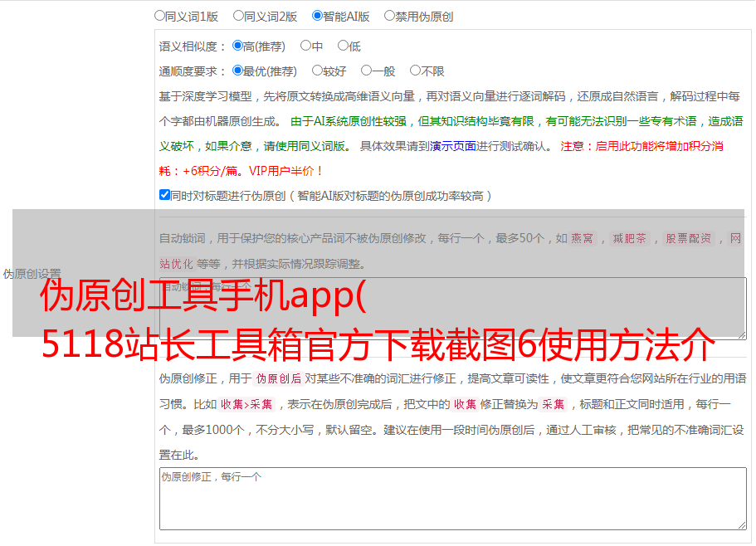This screenshot has width=756, height=546.
Task: Click into the 伪原创修正 text area
Action: tap(452, 498)
